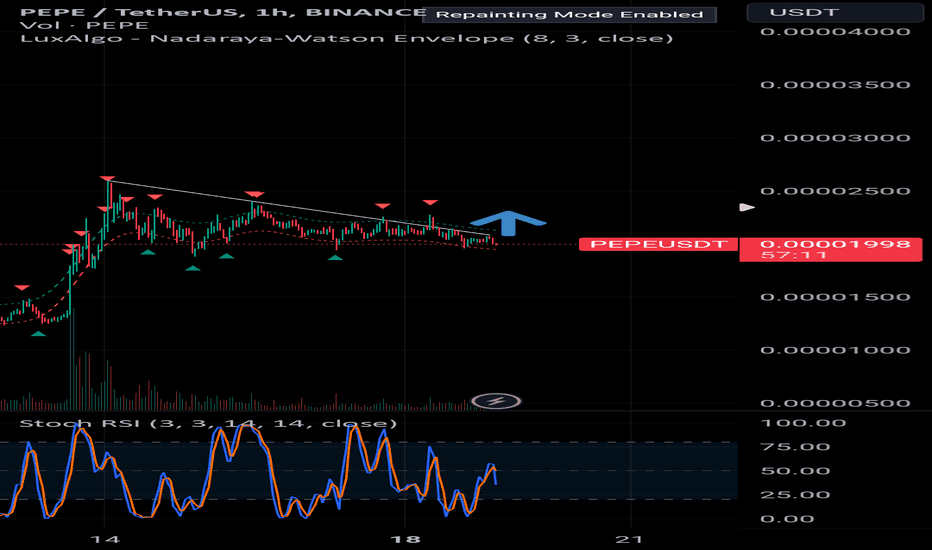
Task: Click the date label 18 on the time axis
Action: (x=405, y=539)
